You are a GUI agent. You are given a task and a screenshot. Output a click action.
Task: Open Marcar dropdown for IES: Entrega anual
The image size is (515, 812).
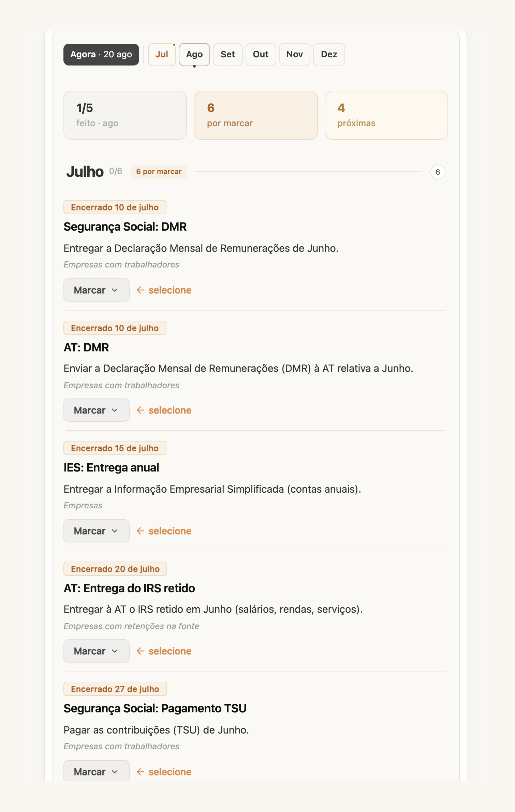[96, 531]
